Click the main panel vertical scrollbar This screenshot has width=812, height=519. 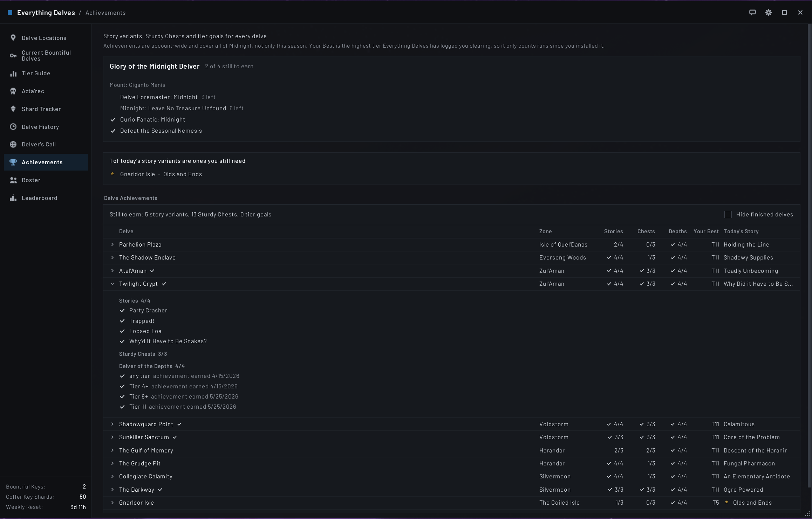pos(809,256)
